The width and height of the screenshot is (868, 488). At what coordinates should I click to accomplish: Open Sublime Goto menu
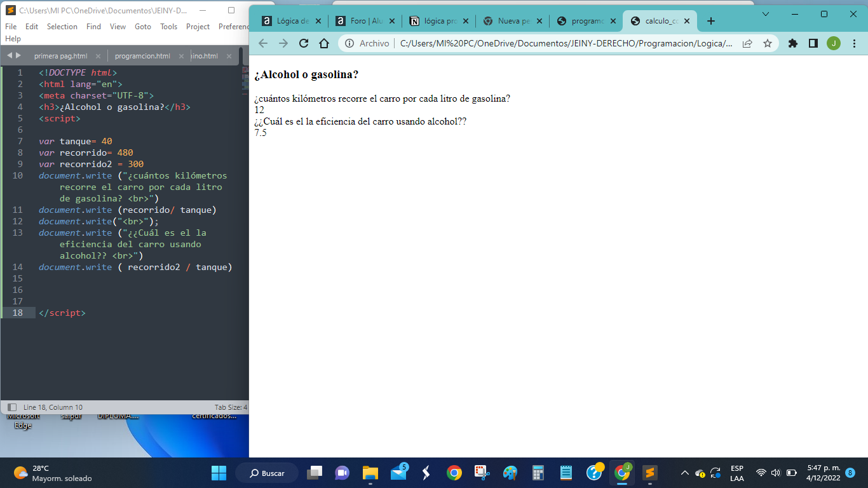click(143, 27)
